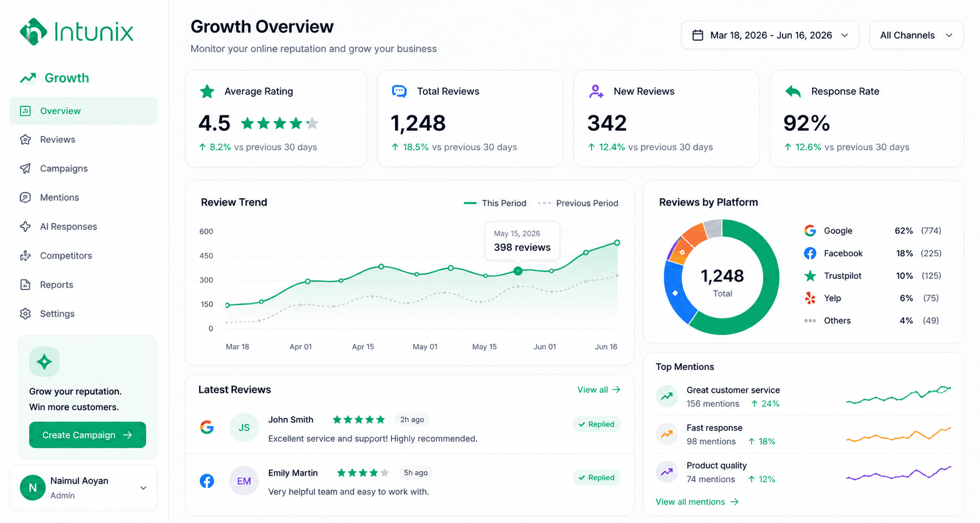Click the '5h ago' timestamp tag
The image size is (980, 523).
coord(416,473)
